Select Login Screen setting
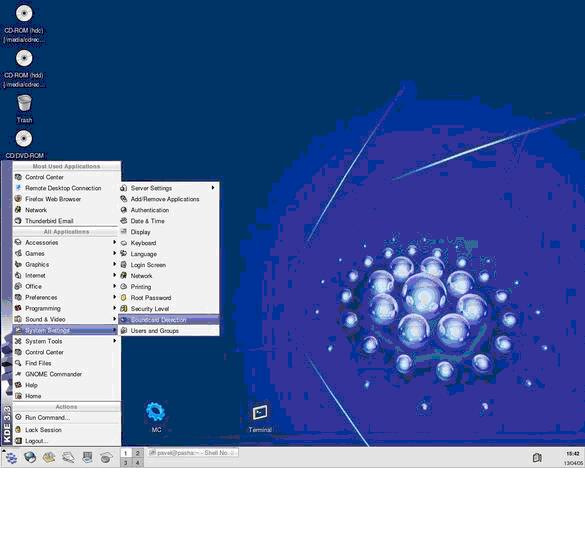 pyautogui.click(x=169, y=265)
